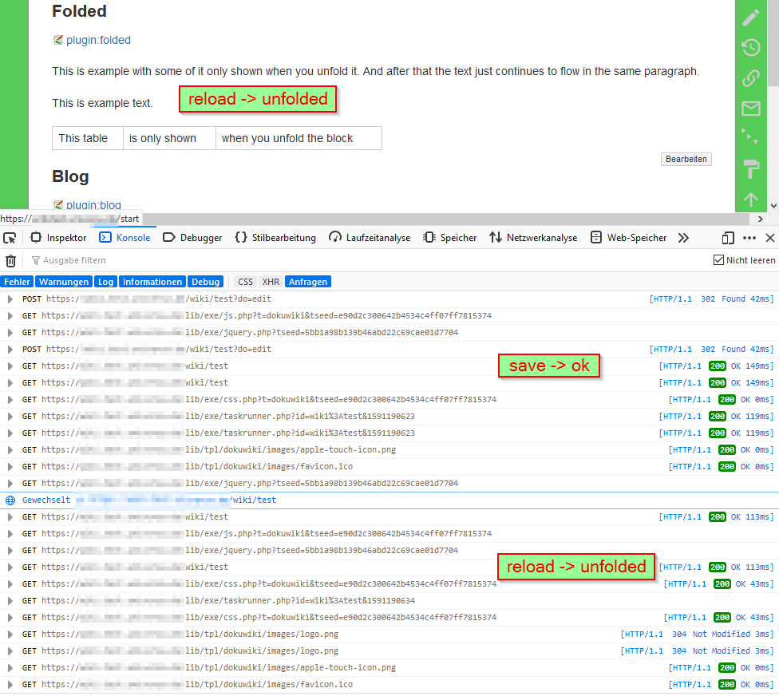Viewport: 779px width, 700px height.
Task: Show more DevTools panels via the chevron
Action: [685, 237]
